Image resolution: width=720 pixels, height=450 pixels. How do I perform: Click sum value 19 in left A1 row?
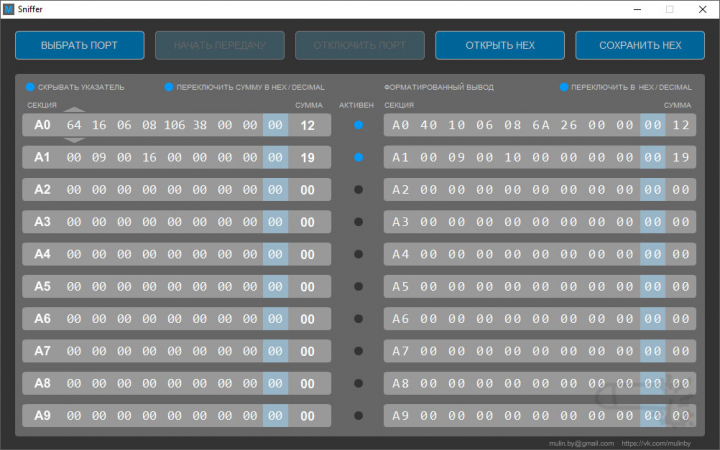pos(307,158)
